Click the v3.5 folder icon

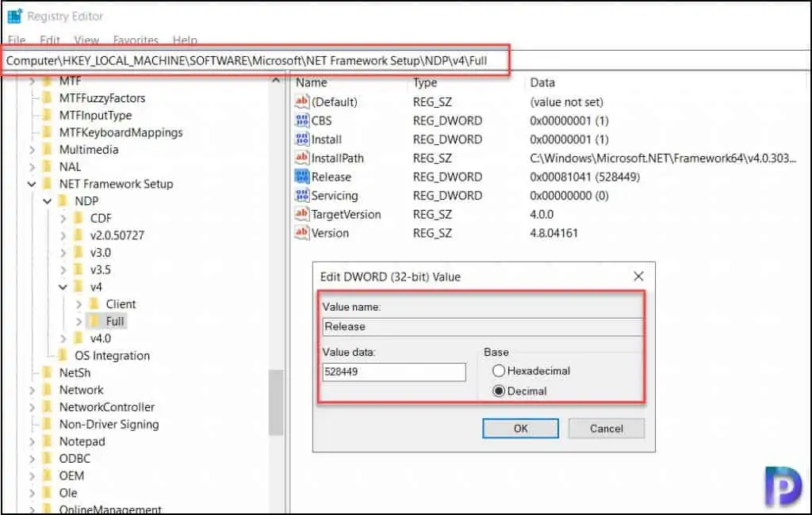79,269
